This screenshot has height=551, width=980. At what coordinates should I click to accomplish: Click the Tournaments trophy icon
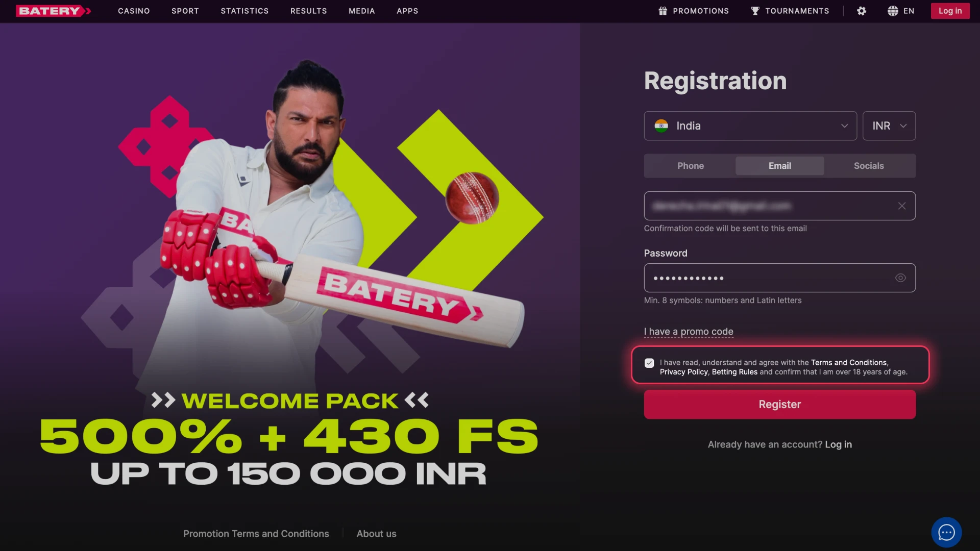pyautogui.click(x=755, y=11)
